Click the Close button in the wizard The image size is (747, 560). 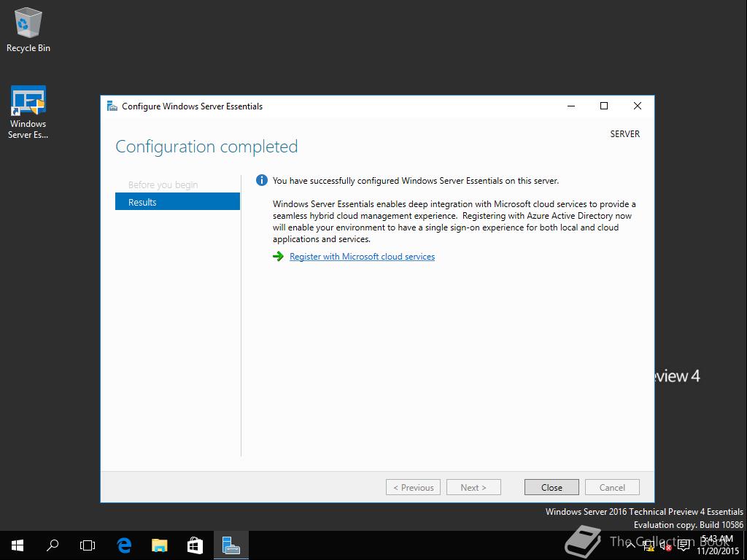551,487
